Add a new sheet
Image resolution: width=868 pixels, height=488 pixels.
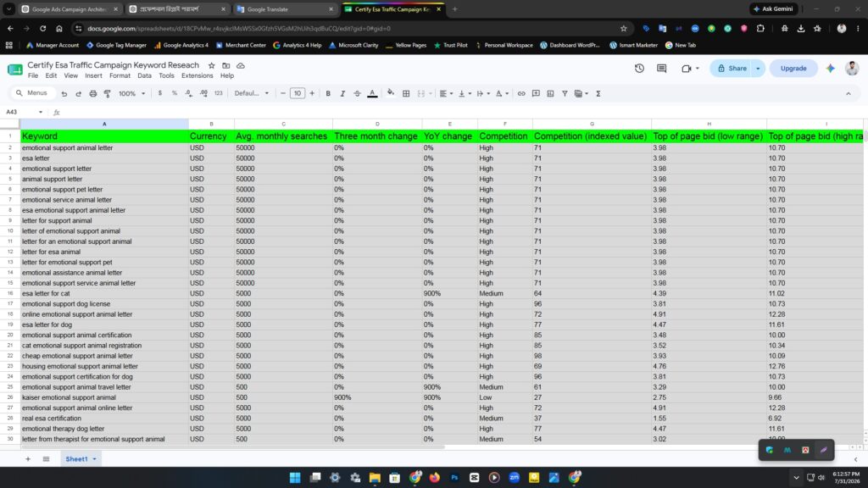pyautogui.click(x=28, y=459)
